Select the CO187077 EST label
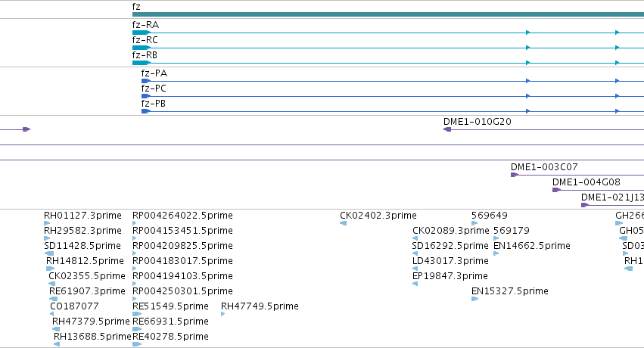 point(74,306)
